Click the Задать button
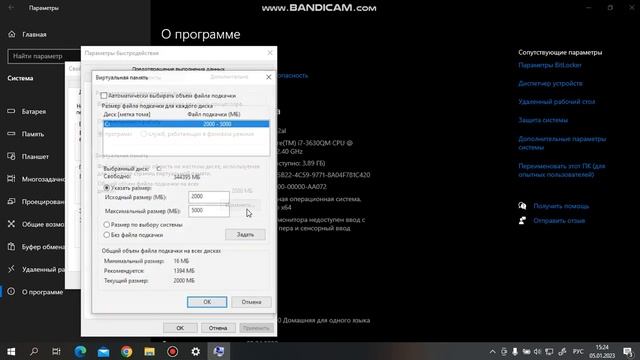 [245, 234]
